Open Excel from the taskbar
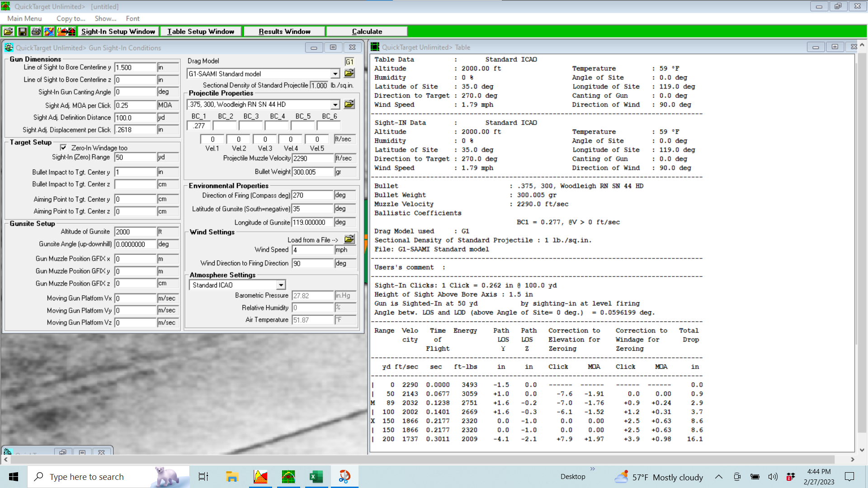Image resolution: width=868 pixels, height=488 pixels. point(316,477)
